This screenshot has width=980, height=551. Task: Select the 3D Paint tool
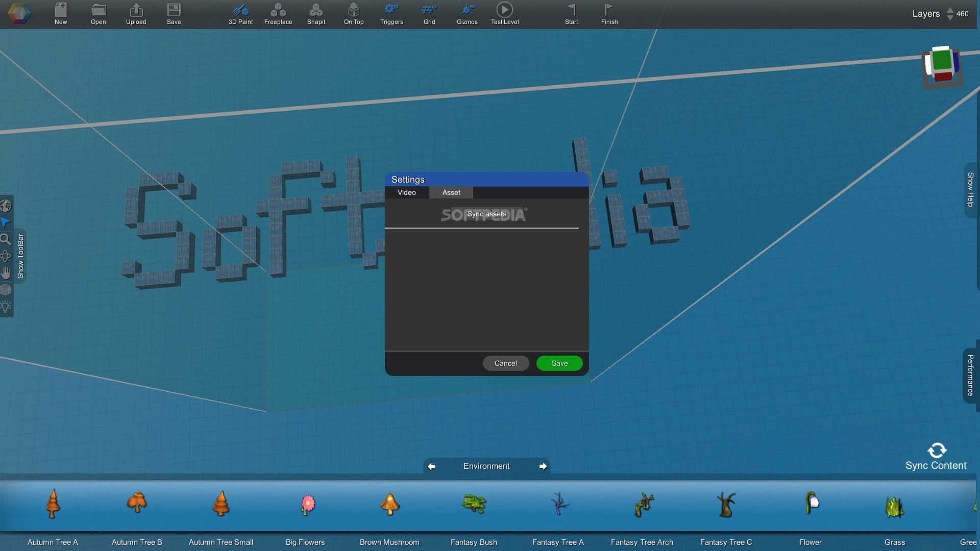[240, 14]
